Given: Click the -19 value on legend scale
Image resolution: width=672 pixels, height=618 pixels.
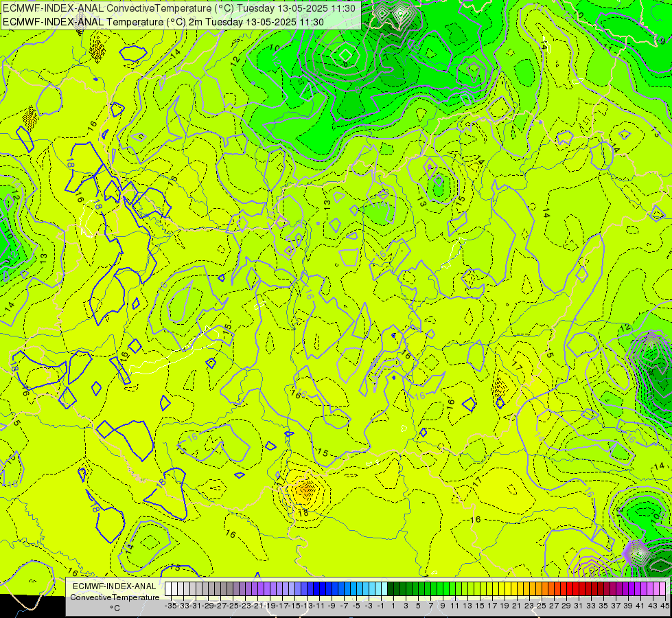Looking at the screenshot, I should [270, 606].
